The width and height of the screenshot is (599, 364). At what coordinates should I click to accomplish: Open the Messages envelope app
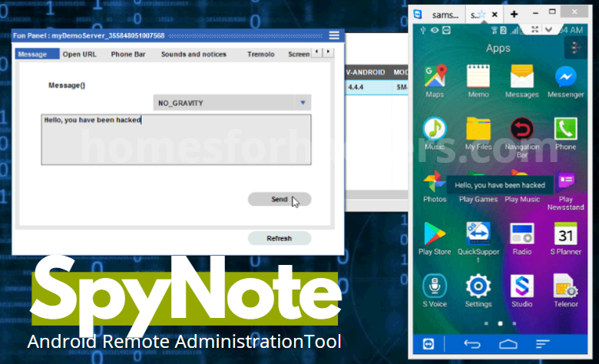[522, 76]
